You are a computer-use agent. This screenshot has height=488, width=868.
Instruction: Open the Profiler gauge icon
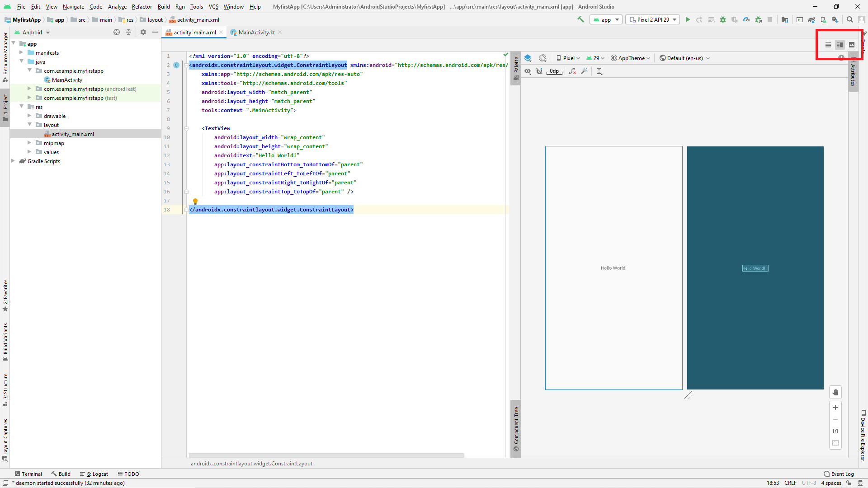coord(746,19)
